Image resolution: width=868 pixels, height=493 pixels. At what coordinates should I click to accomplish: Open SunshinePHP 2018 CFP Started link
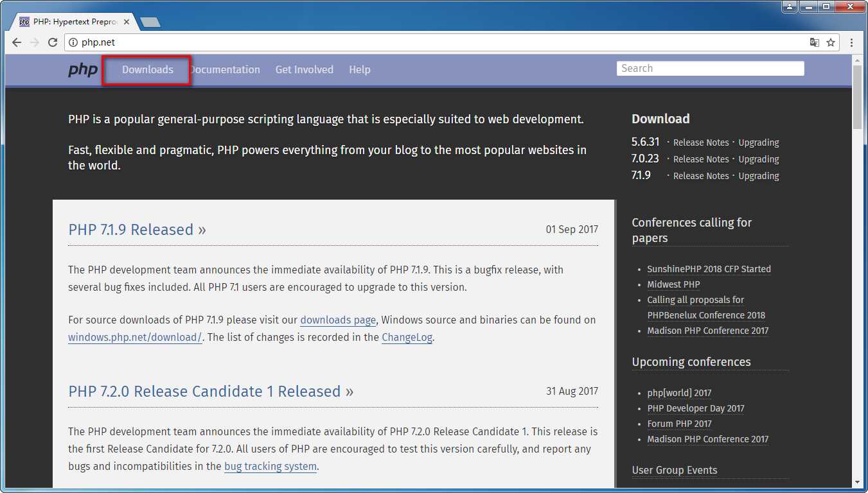(x=709, y=269)
